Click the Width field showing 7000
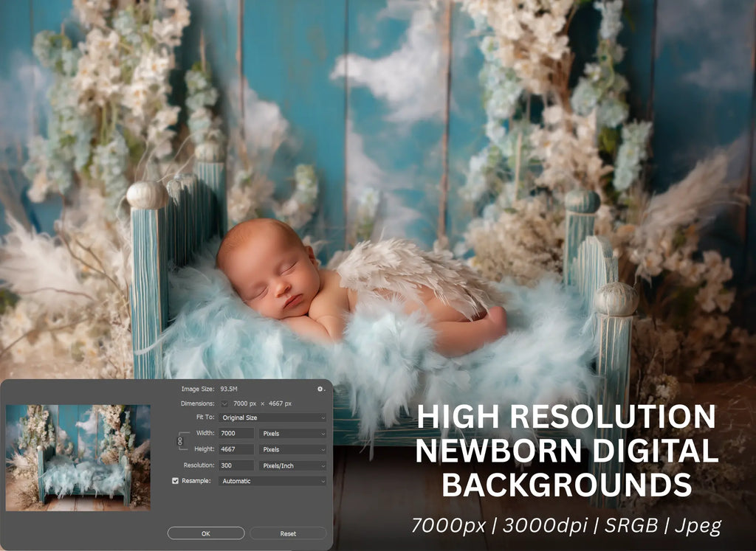Viewport: 756px width, 551px height. 236,434
